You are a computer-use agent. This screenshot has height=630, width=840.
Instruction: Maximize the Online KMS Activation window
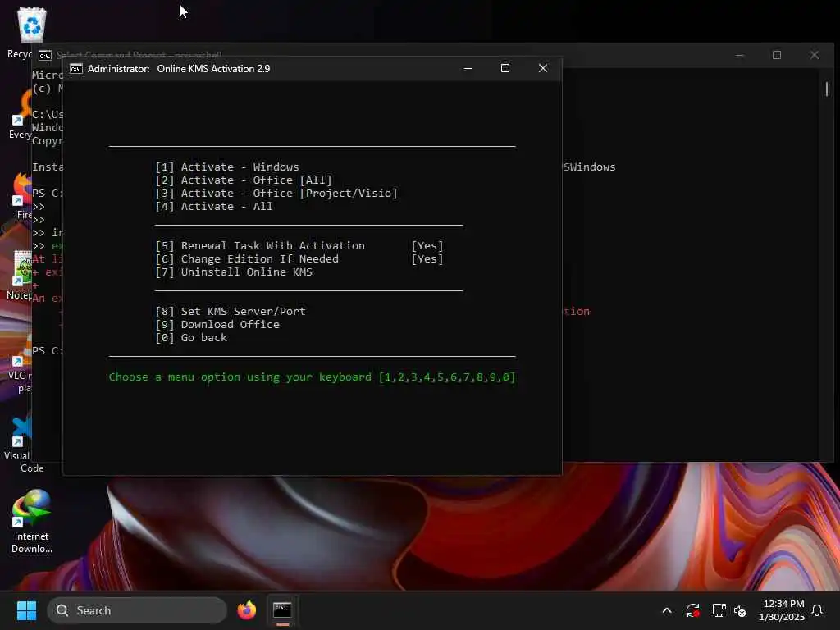[505, 69]
